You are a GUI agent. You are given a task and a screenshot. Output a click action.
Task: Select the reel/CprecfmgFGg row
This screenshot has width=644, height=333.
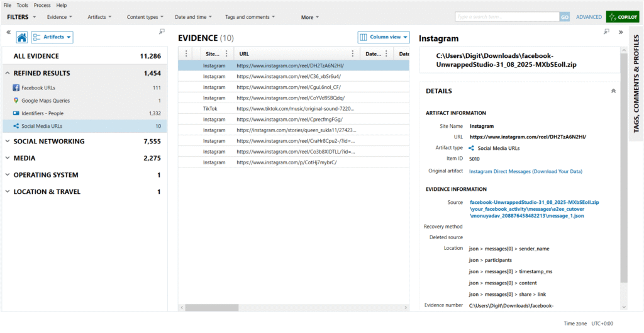pos(294,119)
